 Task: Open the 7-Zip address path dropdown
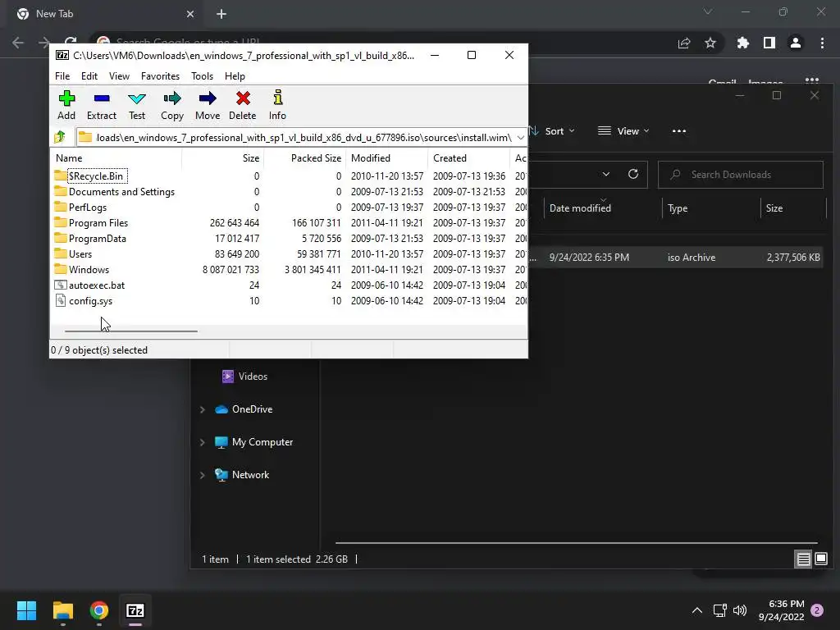pos(520,138)
